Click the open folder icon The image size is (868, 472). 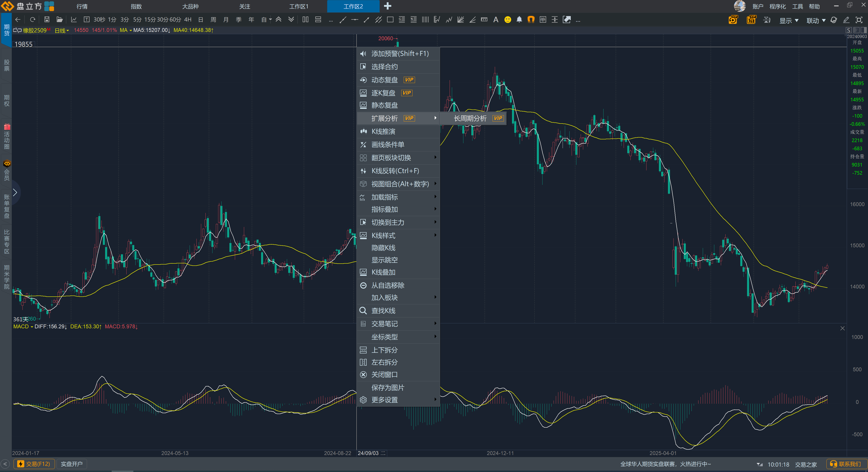tap(60, 19)
